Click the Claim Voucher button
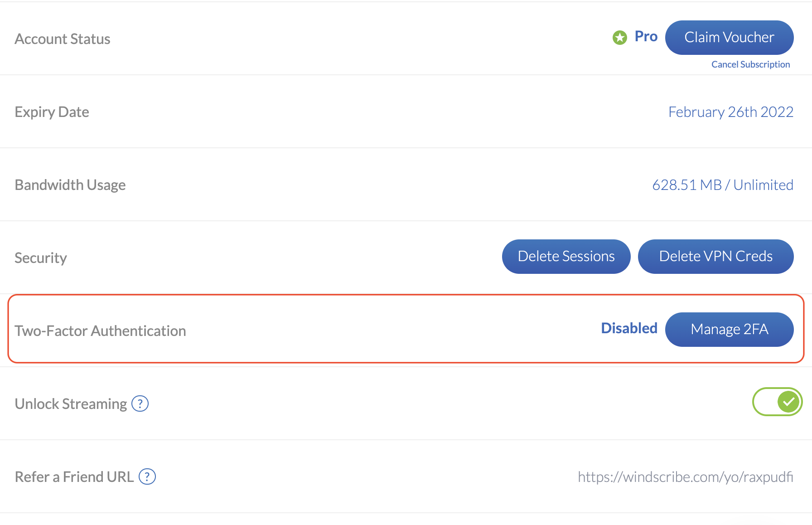The width and height of the screenshot is (812, 525). (730, 37)
